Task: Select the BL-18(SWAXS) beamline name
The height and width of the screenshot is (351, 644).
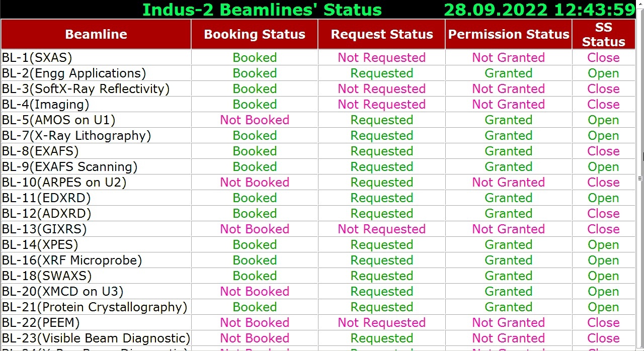Action: (47, 276)
